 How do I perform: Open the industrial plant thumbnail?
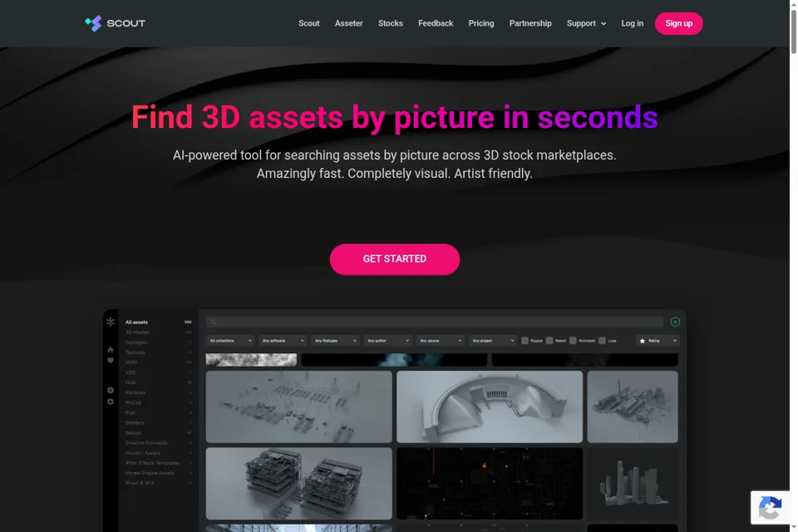pyautogui.click(x=633, y=406)
